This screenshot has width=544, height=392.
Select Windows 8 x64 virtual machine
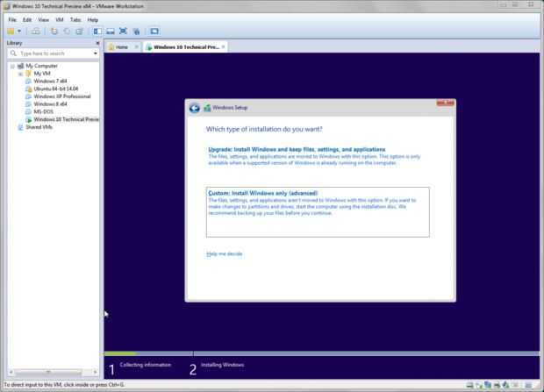[x=50, y=104]
